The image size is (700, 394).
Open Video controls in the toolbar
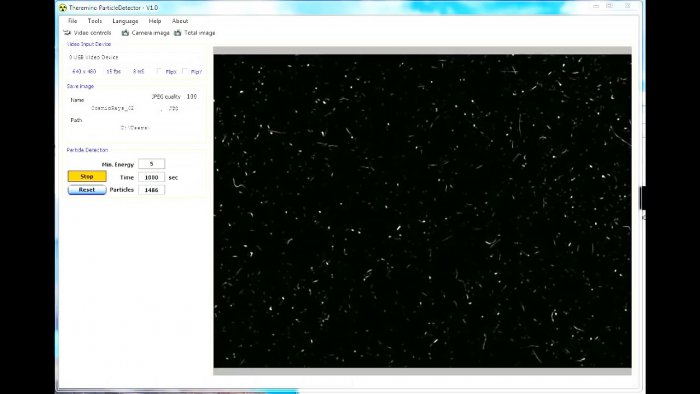[88, 33]
